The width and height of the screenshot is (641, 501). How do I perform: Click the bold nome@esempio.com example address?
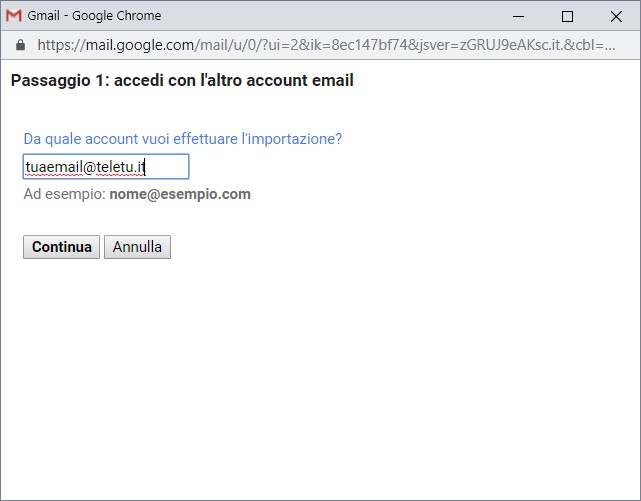[x=180, y=194]
